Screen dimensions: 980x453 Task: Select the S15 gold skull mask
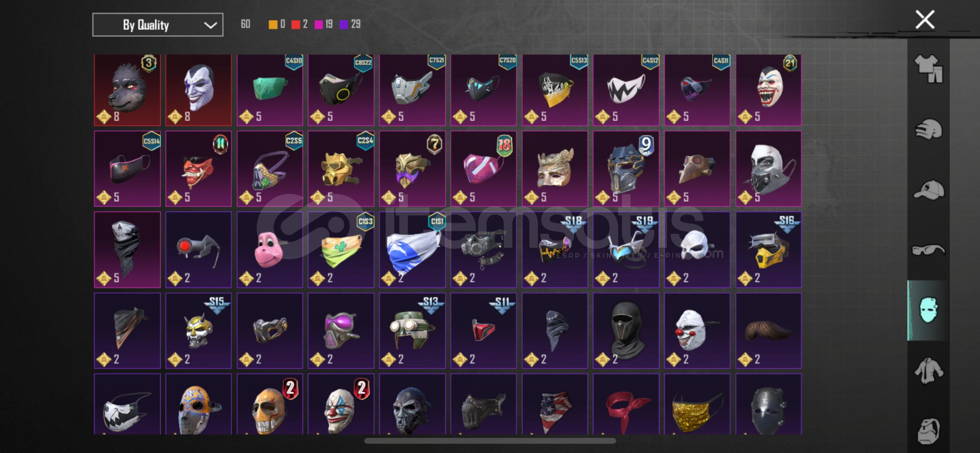pyautogui.click(x=198, y=331)
